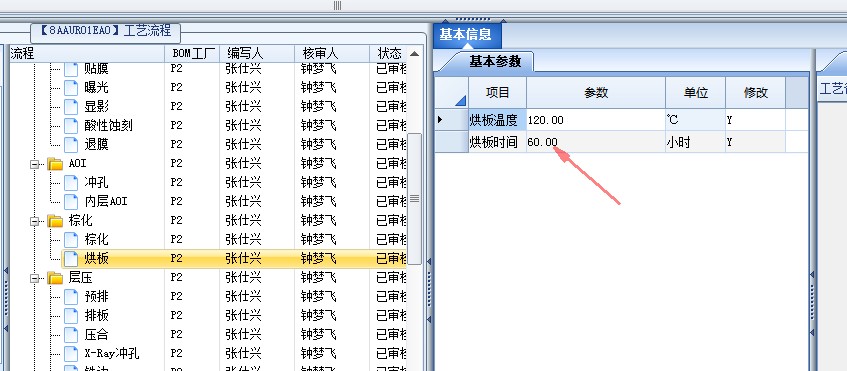Screen dimensions: 847x371
Task: Click the vertical scrollbar thumb in tree
Action: click(x=414, y=198)
